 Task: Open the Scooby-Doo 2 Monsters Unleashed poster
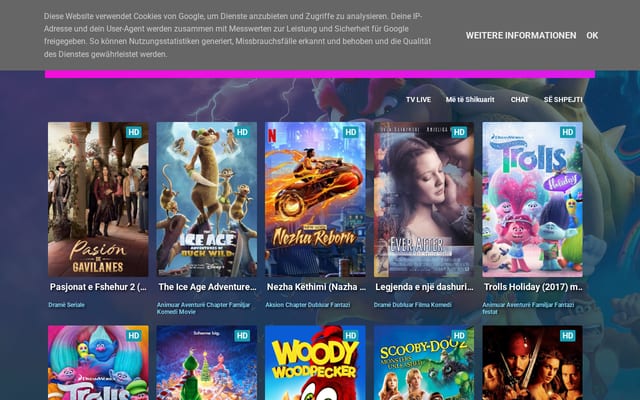(x=424, y=363)
